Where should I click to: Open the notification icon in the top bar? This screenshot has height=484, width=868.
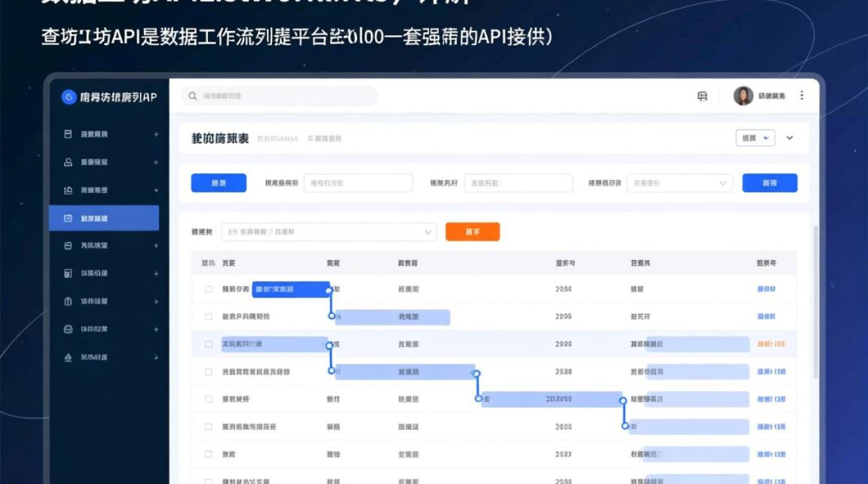click(x=703, y=95)
